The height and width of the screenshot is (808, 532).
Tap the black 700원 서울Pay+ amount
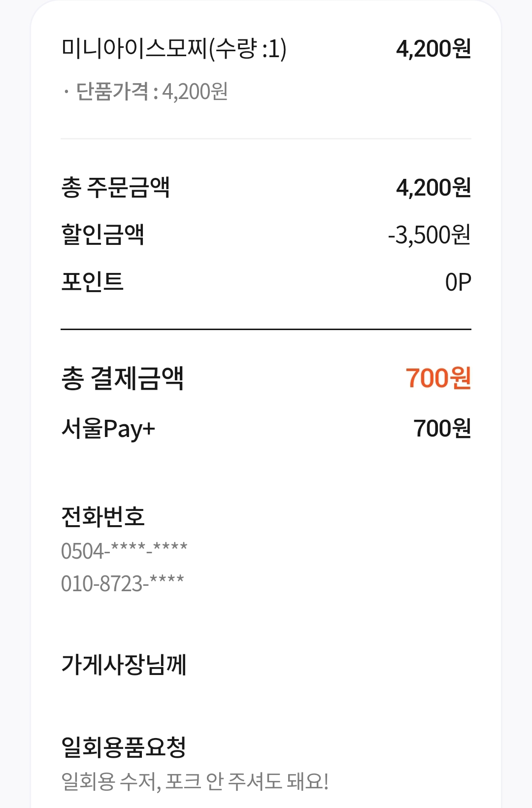point(442,429)
